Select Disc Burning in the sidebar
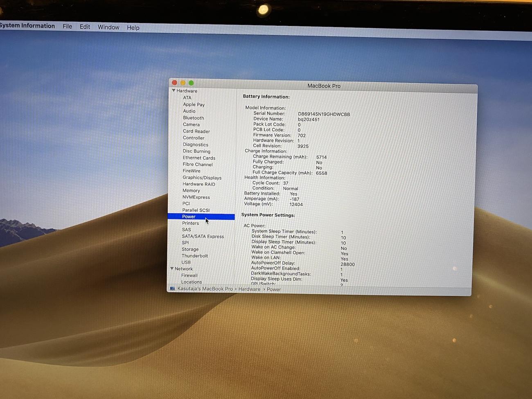 tap(196, 151)
